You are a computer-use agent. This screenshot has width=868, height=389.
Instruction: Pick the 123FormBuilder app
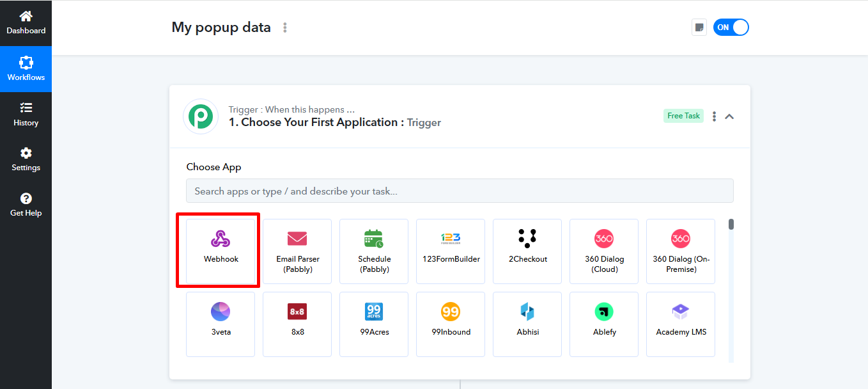pos(450,251)
